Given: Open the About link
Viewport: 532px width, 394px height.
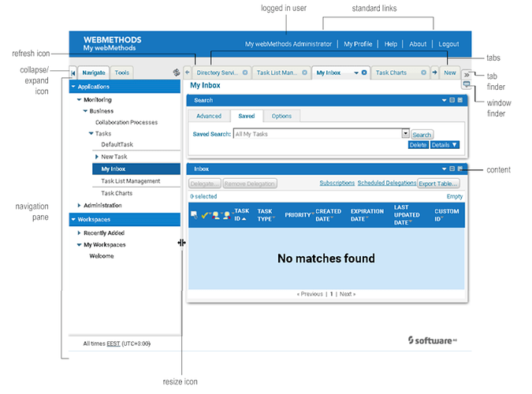Looking at the screenshot, I should point(418,44).
